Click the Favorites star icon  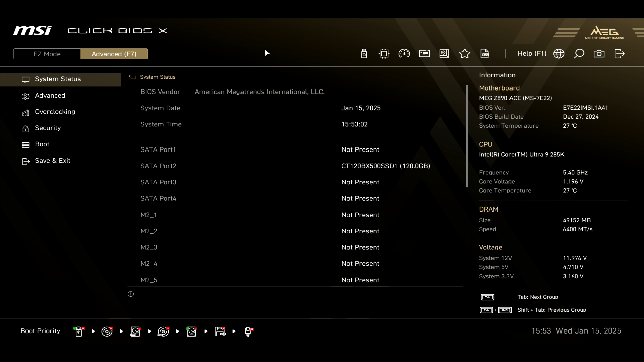pyautogui.click(x=465, y=54)
